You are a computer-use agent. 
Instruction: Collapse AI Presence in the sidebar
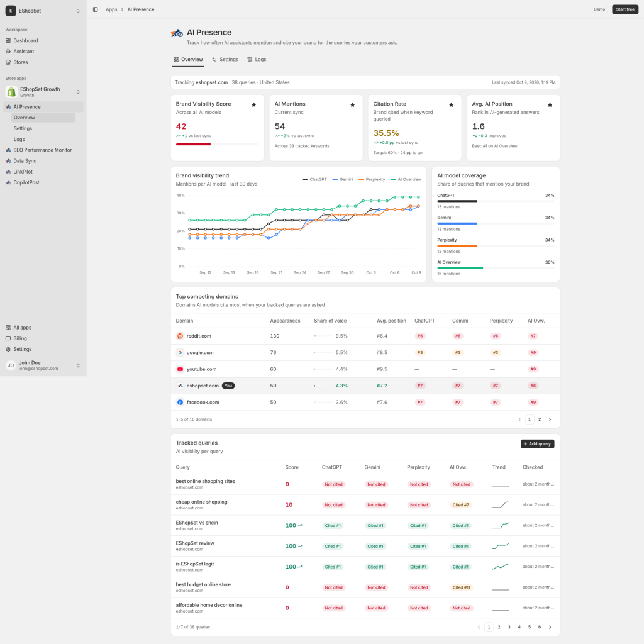[x=43, y=107]
